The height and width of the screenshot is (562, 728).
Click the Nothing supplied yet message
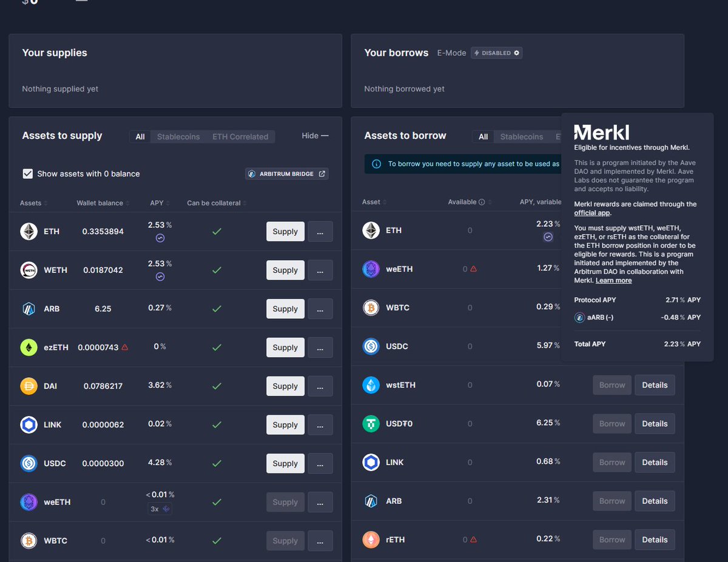[x=60, y=89]
